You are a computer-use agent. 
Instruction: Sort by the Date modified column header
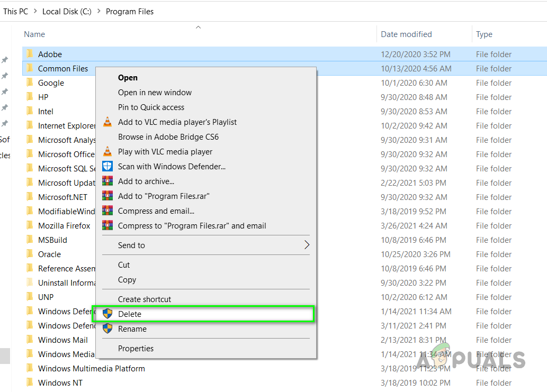pos(407,34)
